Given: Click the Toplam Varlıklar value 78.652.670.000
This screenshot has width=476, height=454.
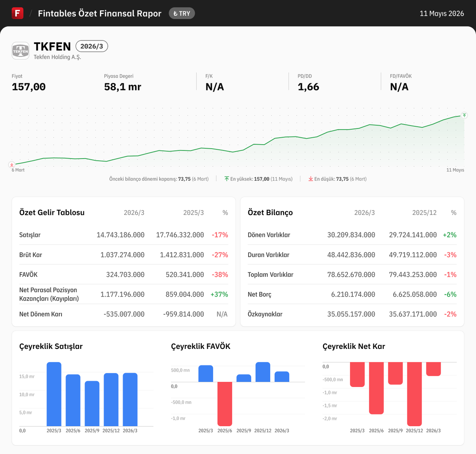Looking at the screenshot, I should click(351, 274).
